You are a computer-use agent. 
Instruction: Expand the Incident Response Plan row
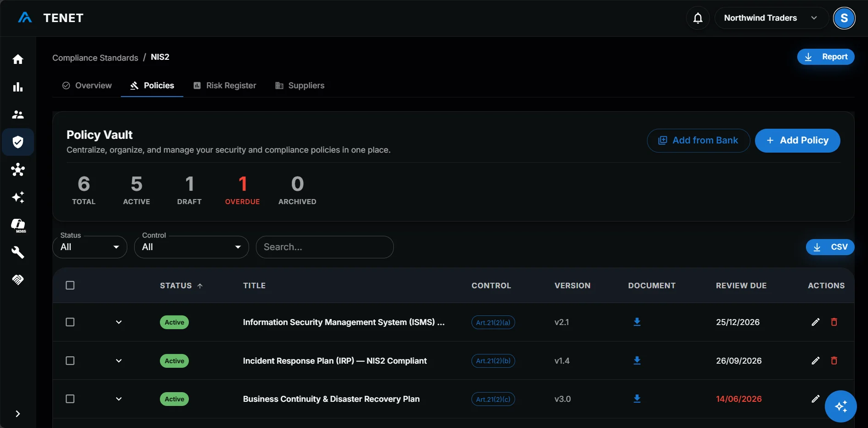pyautogui.click(x=119, y=361)
